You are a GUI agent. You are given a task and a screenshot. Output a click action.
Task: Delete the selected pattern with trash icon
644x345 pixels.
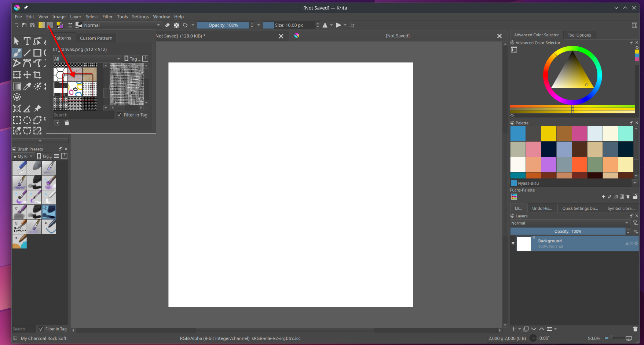point(67,123)
